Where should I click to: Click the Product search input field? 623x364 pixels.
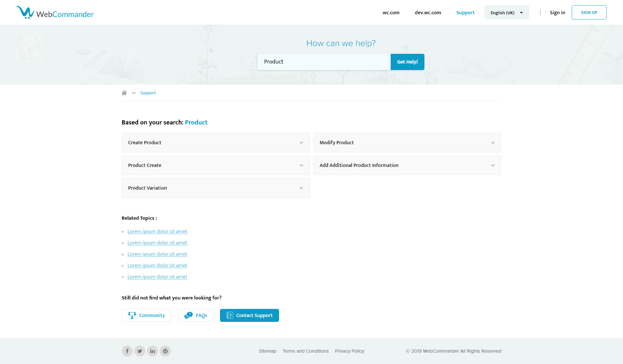tap(324, 62)
